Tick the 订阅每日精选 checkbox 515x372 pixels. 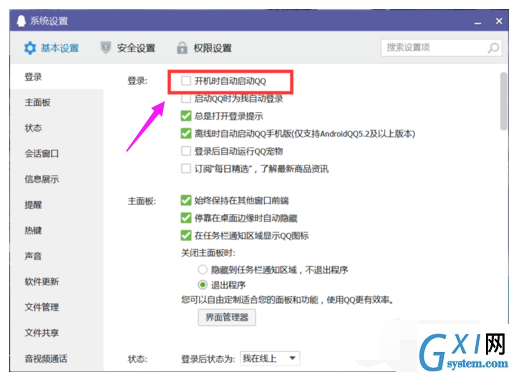point(186,169)
